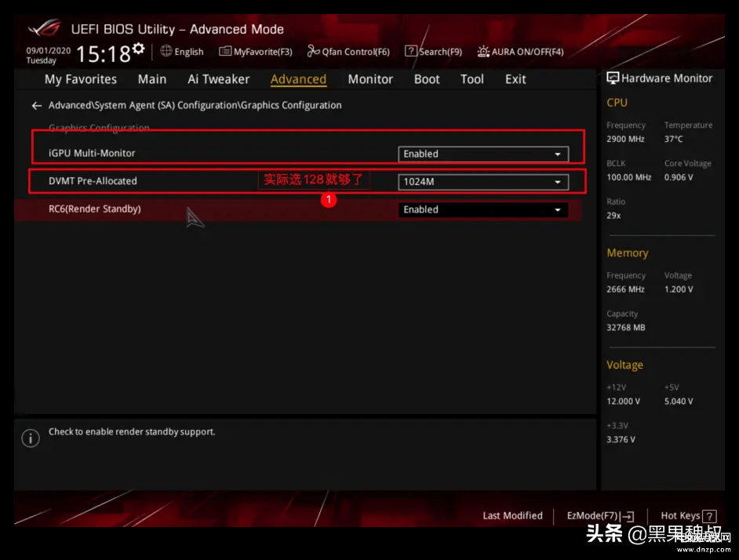Click the CPU frequency 2900 MHz value

pos(625,139)
